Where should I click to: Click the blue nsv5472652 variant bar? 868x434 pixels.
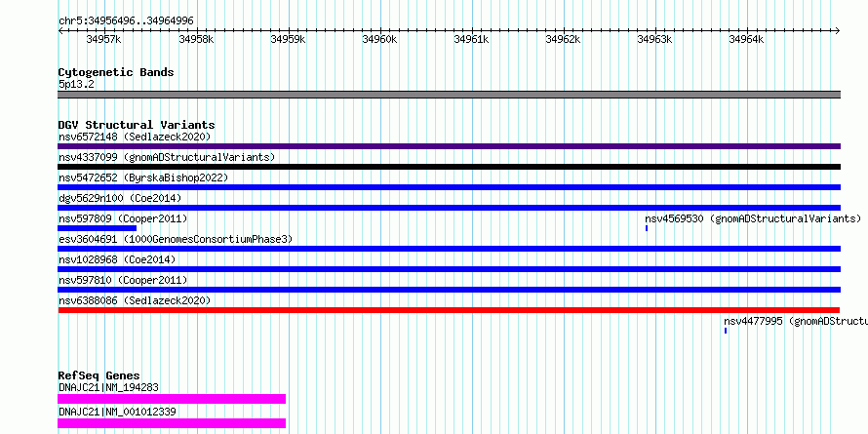point(449,187)
